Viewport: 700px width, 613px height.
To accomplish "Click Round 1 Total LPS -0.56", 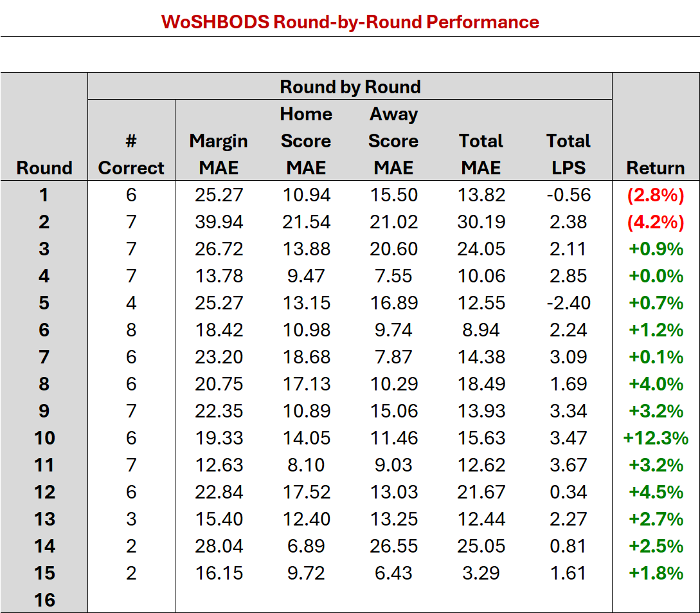I will click(569, 195).
